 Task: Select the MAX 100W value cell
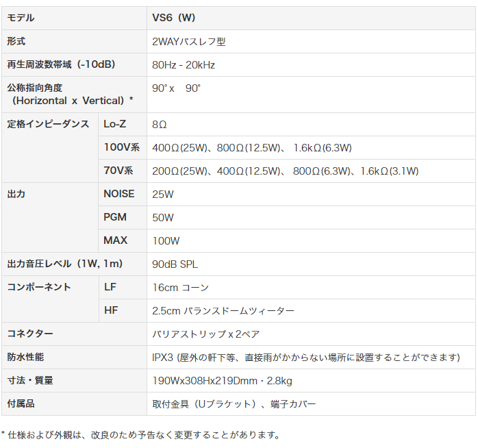pyautogui.click(x=311, y=241)
